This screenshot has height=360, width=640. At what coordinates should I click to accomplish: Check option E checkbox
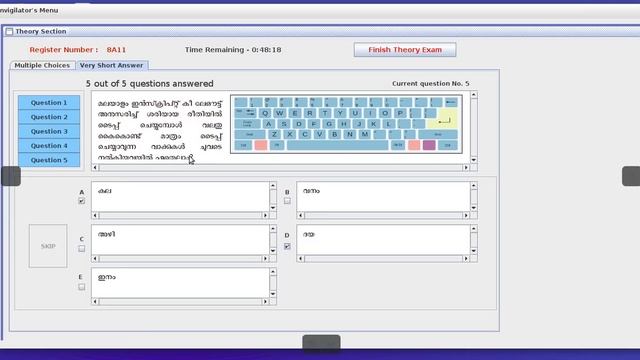(82, 287)
